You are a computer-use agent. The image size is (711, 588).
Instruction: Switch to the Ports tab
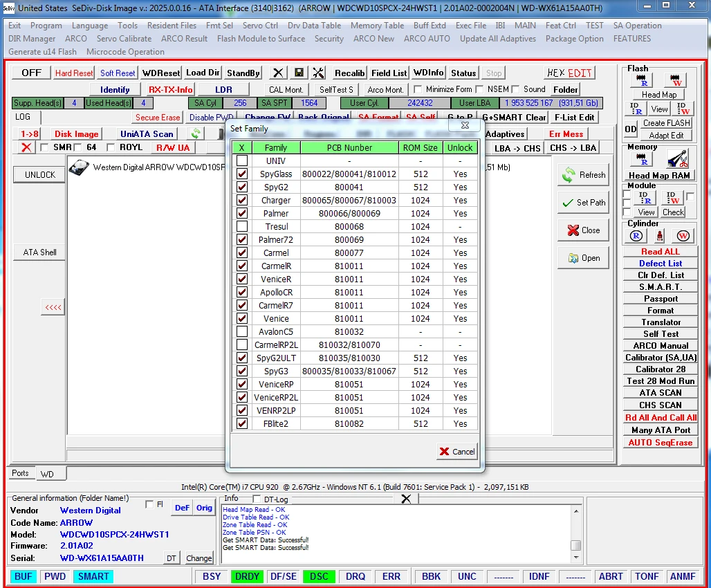(21, 473)
